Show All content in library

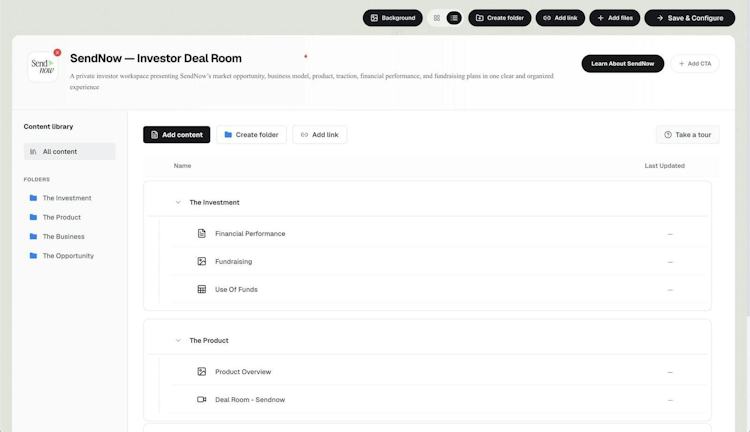pos(69,152)
